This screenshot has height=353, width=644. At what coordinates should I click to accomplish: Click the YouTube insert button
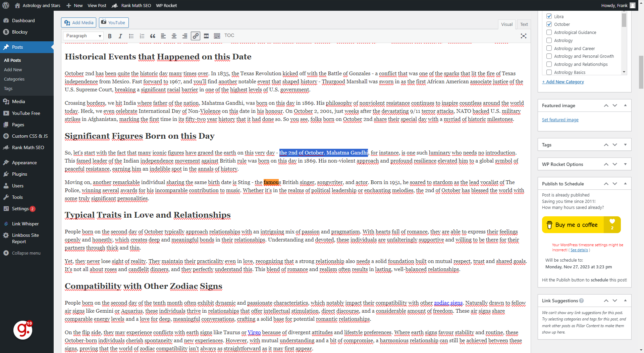point(114,23)
